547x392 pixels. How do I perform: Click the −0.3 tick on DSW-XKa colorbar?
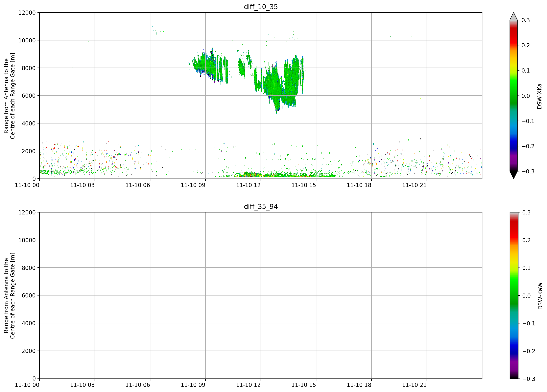(528, 171)
